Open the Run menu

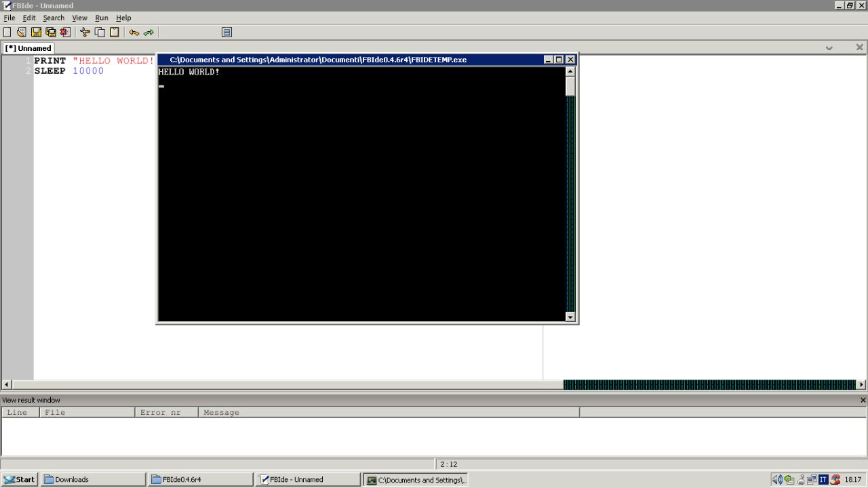click(x=102, y=18)
